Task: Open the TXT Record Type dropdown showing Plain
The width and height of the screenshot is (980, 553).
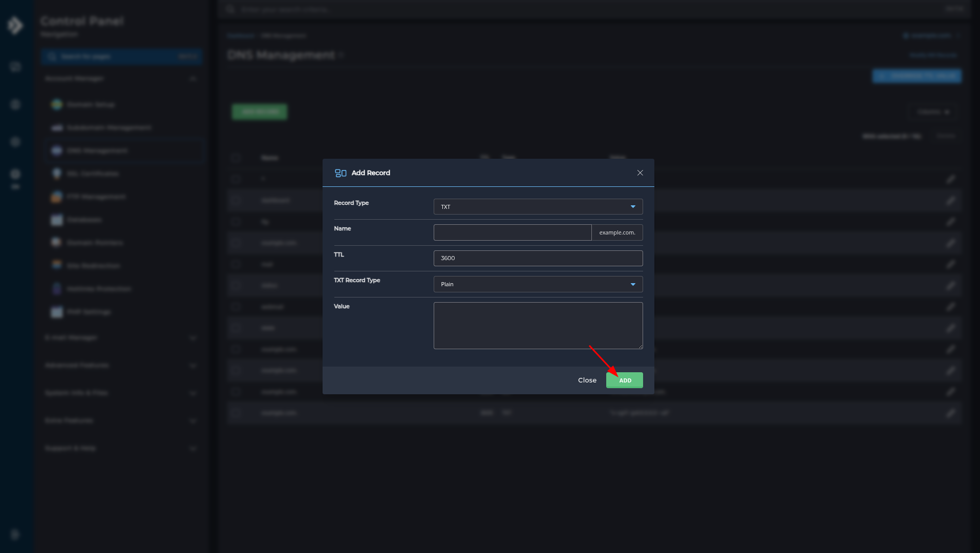Action: click(538, 284)
